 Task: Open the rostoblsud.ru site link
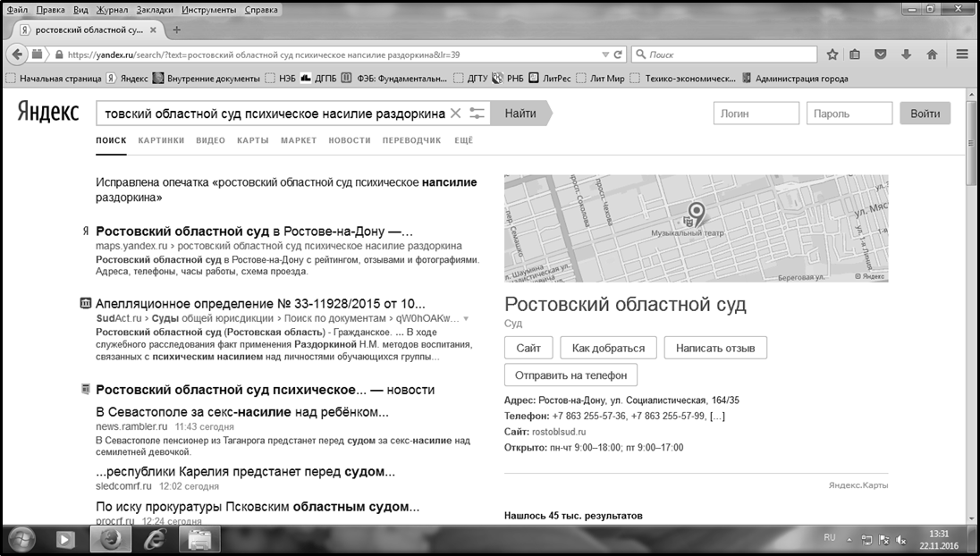coord(559,432)
